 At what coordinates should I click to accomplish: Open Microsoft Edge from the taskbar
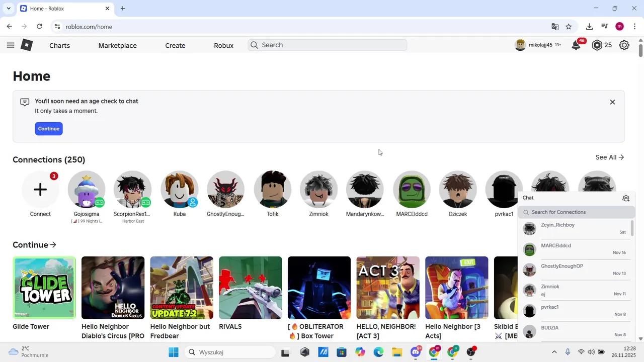[378, 352]
